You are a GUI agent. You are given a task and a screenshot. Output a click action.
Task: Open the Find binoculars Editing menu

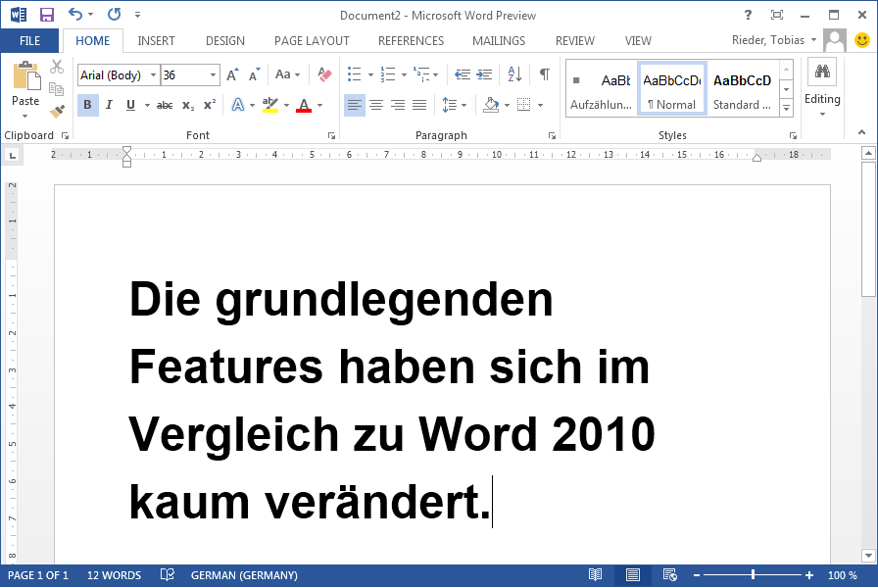coord(822,87)
